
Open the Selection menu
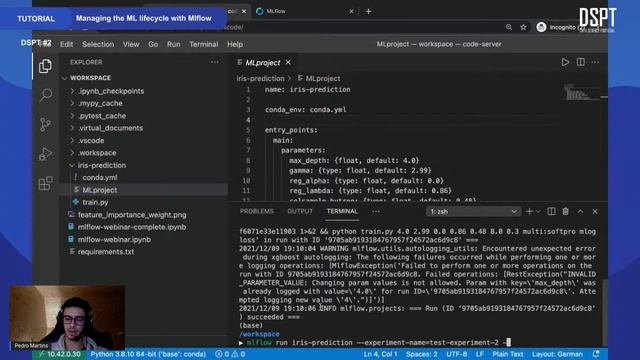point(98,44)
